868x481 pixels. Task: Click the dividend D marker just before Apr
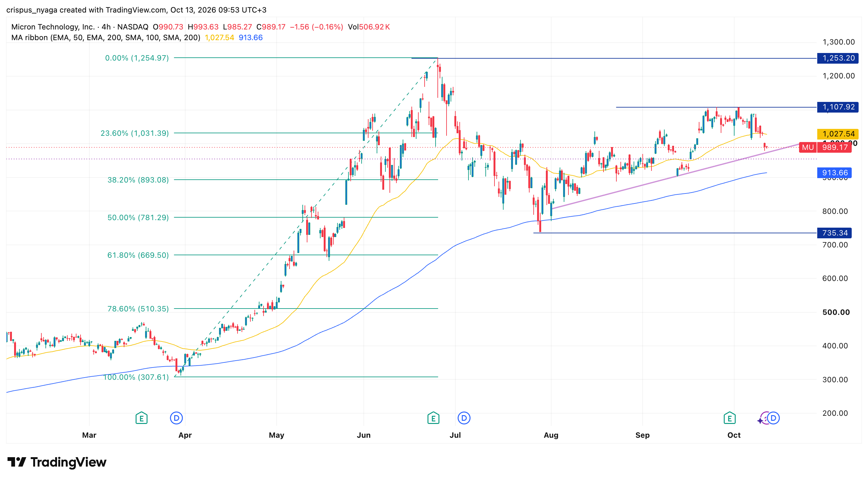[x=176, y=418]
